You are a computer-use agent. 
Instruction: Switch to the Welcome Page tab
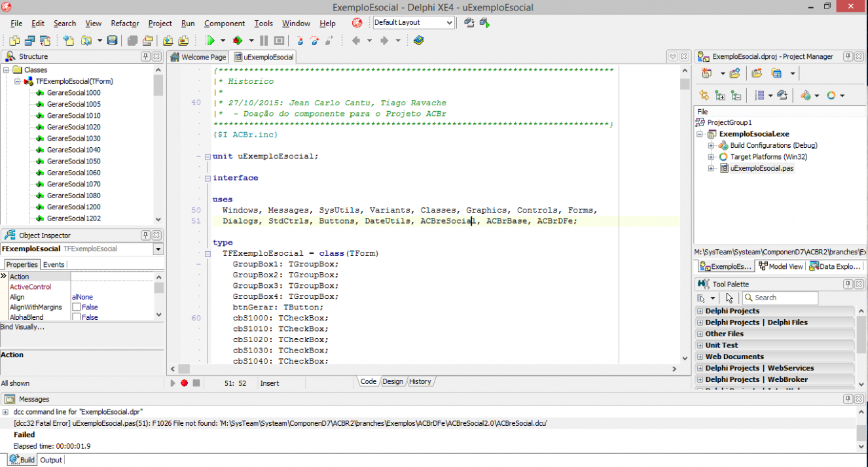point(198,57)
